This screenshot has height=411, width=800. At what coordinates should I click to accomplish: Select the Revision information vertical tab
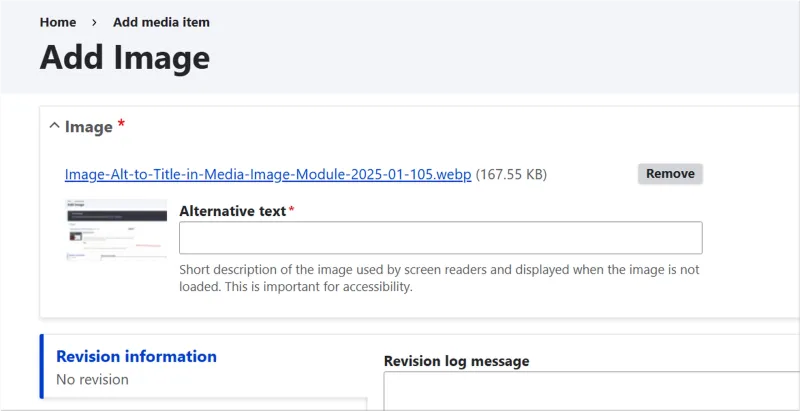204,366
